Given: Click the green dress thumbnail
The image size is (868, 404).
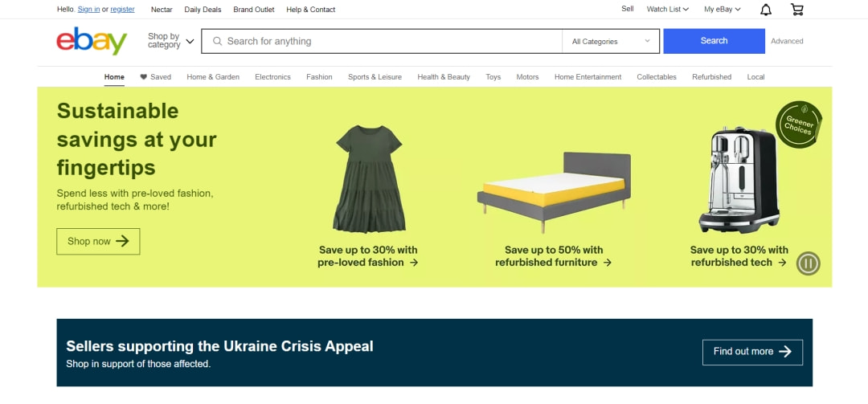Looking at the screenshot, I should coord(369,178).
